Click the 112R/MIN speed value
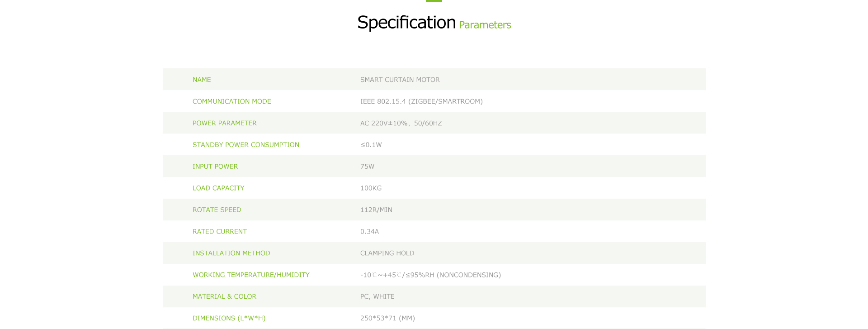Image resolution: width=868 pixels, height=329 pixels. point(377,210)
